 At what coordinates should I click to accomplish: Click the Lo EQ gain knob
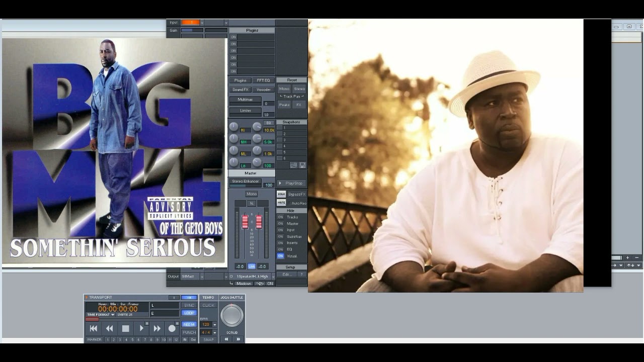[233, 162]
